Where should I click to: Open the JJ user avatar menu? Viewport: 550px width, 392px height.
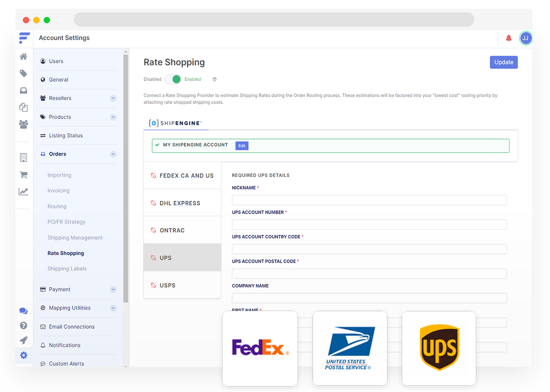point(526,38)
